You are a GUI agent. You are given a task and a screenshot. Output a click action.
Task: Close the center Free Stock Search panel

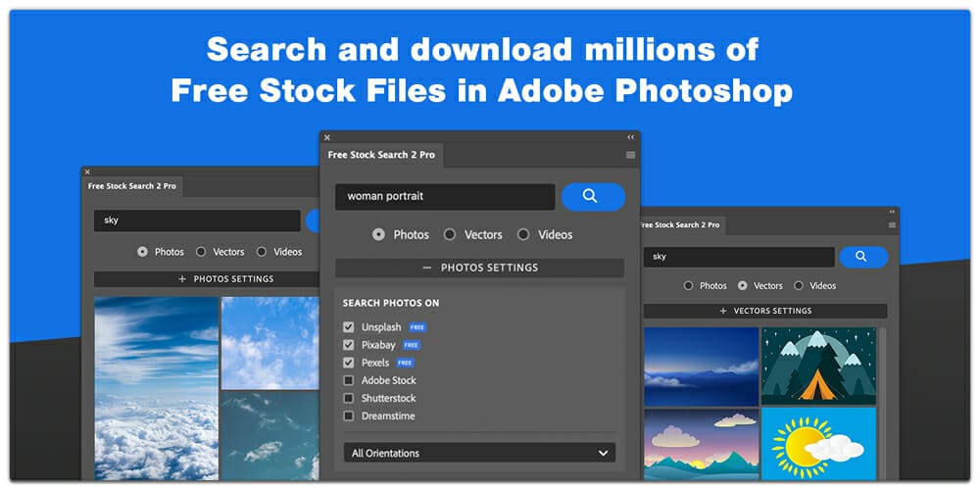[x=327, y=137]
